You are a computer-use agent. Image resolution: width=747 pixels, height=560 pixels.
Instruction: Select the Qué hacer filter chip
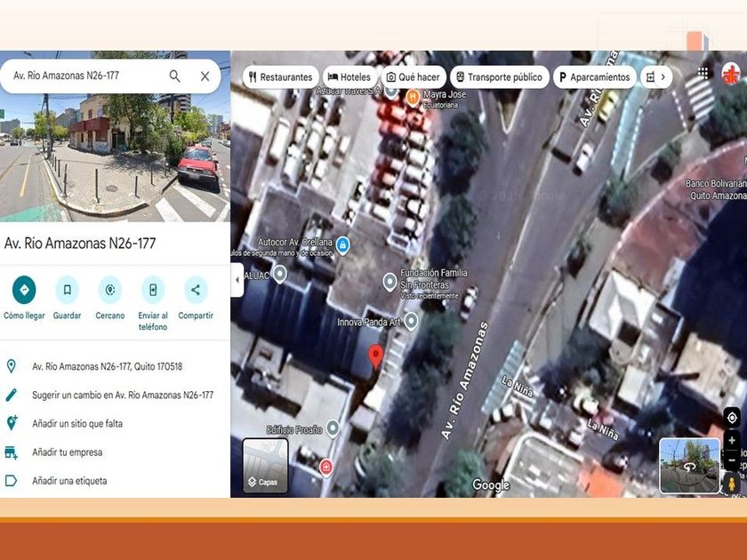[x=413, y=77]
